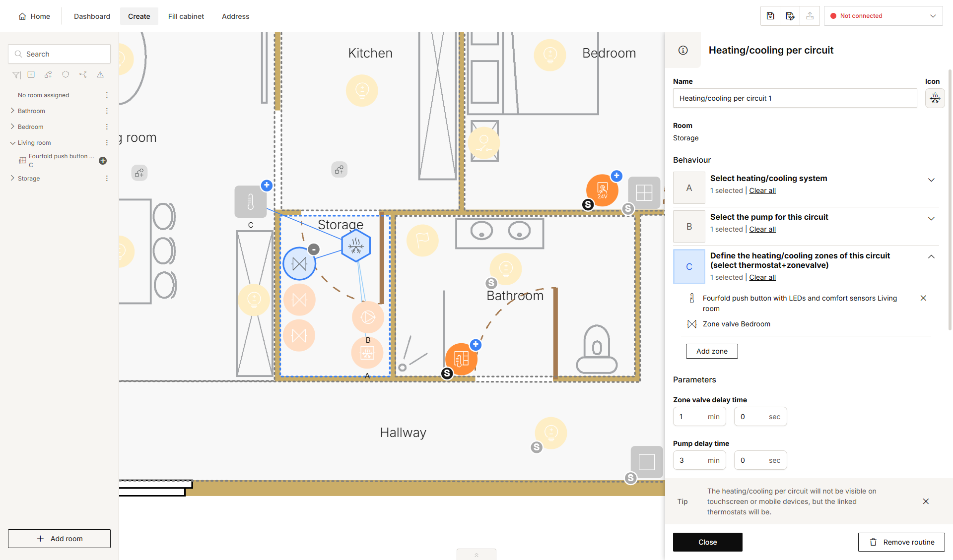Collapse the Living room tree node
The image size is (953, 560).
click(x=12, y=143)
